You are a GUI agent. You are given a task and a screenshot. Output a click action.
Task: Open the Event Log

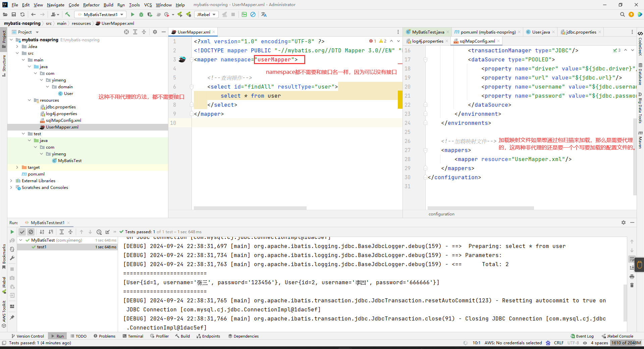click(582, 336)
